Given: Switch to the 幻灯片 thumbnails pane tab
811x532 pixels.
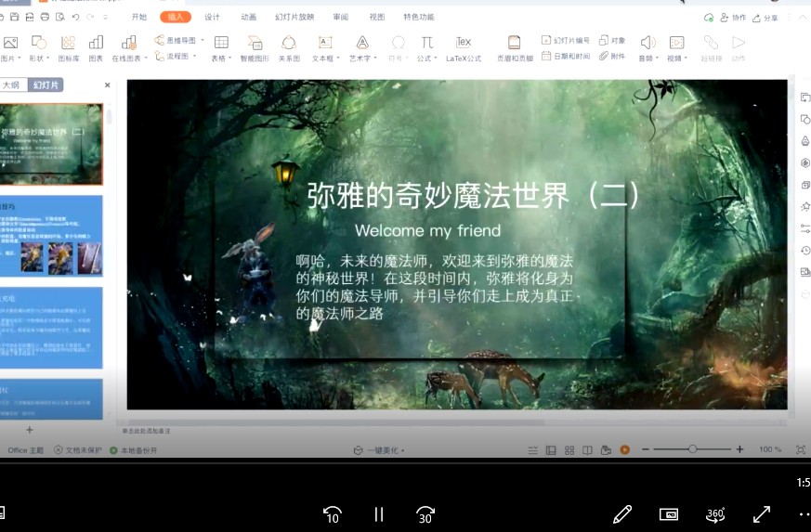Looking at the screenshot, I should [x=46, y=84].
